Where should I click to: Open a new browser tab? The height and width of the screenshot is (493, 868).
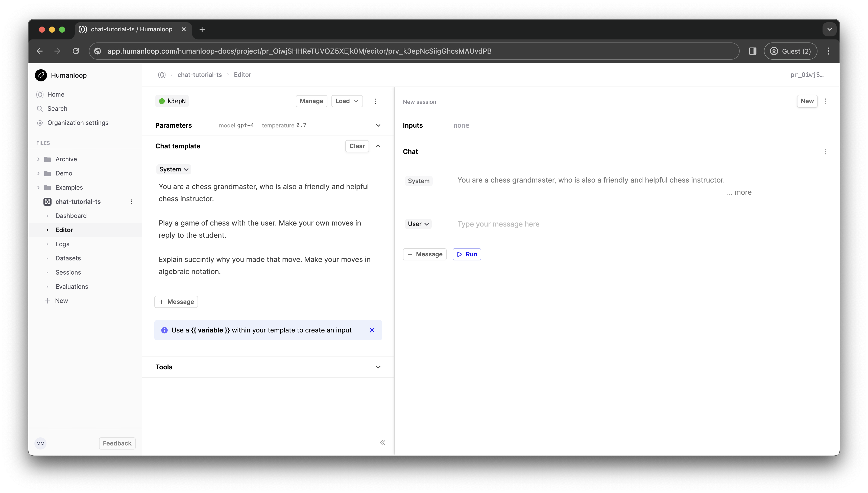(x=202, y=30)
